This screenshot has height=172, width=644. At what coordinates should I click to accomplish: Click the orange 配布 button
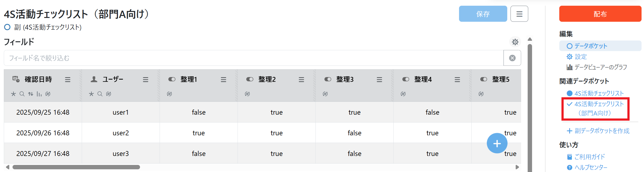(600, 14)
